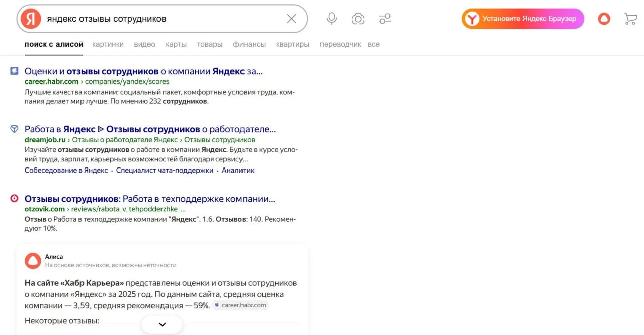Switch to the переводчик tab
644x335 pixels.
pyautogui.click(x=340, y=44)
